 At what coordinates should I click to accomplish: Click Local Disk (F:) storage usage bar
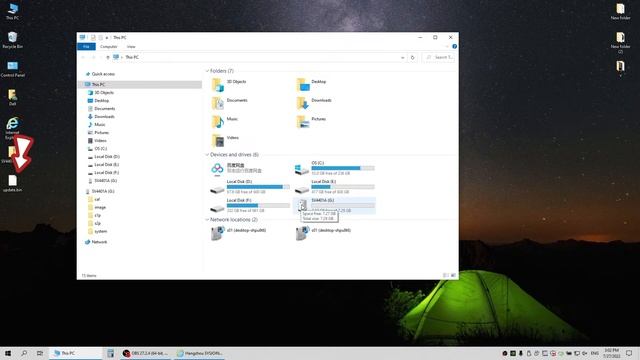(x=258, y=206)
